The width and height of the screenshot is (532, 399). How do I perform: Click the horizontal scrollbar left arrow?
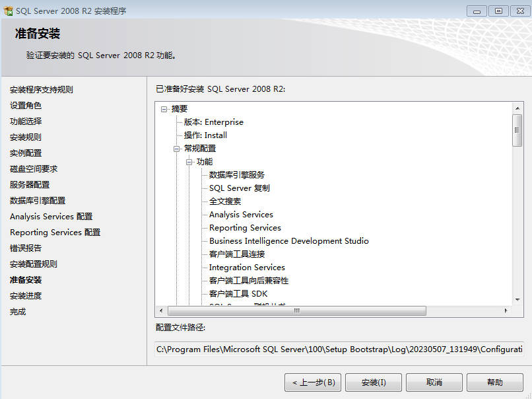[160, 310]
